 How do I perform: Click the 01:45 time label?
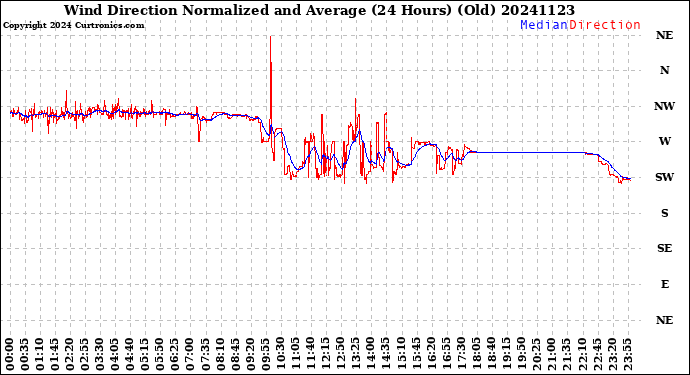point(55,354)
